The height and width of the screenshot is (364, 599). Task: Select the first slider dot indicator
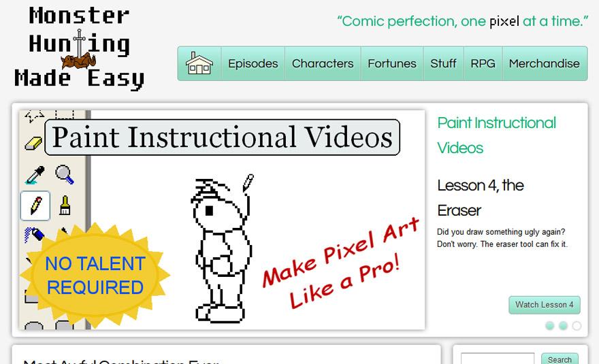tap(550, 326)
